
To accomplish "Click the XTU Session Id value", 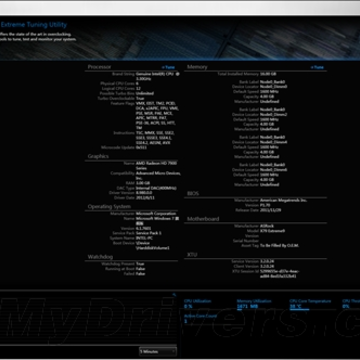I will tap(280, 274).
